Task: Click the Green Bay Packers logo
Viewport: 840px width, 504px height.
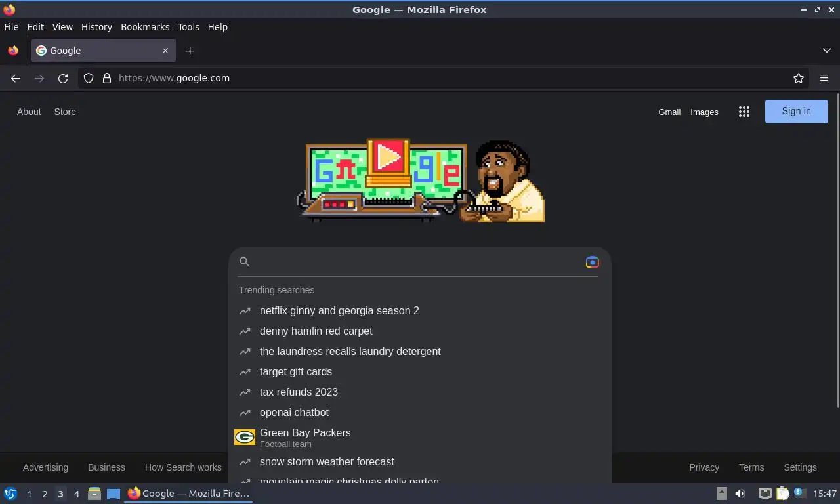Action: point(245,437)
